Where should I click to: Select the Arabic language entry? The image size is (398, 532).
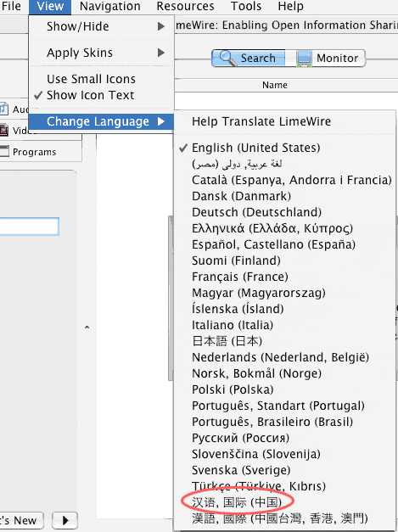pos(284,164)
